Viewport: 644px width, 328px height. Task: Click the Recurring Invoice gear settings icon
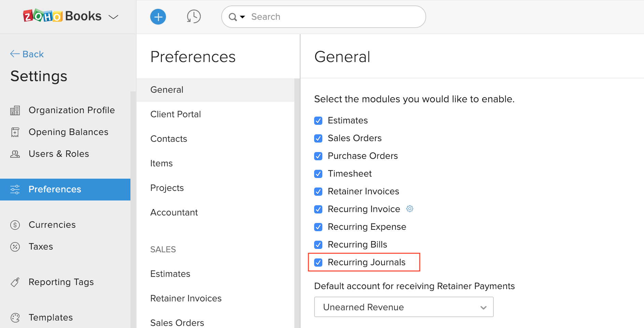[410, 209]
